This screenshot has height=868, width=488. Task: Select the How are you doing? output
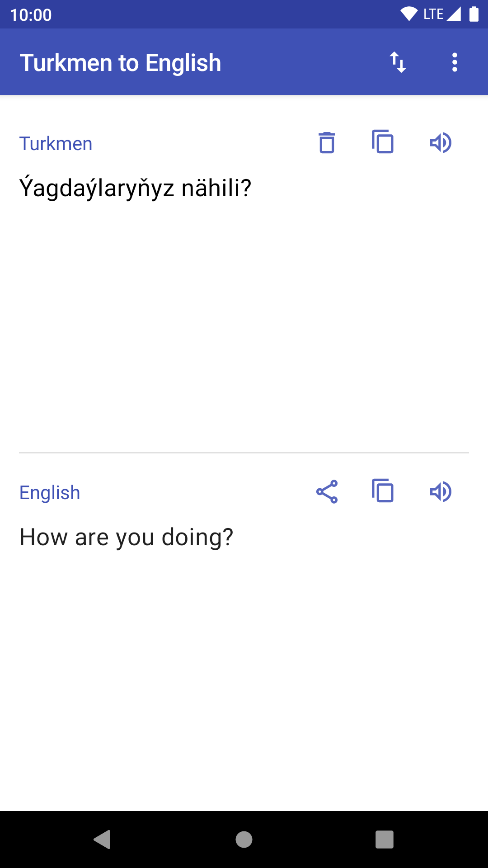(126, 537)
